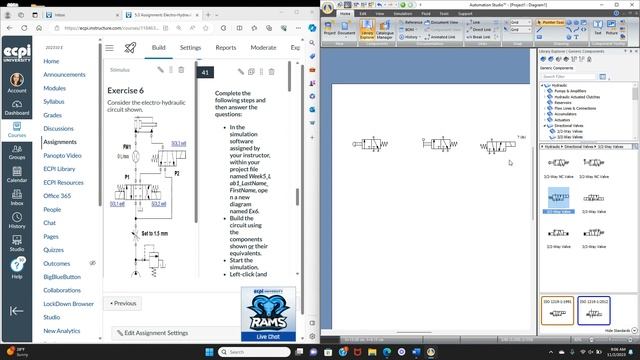The height and width of the screenshot is (360, 640).
Task: Edit the Stimulus with the pencil icon
Action: (x=160, y=70)
